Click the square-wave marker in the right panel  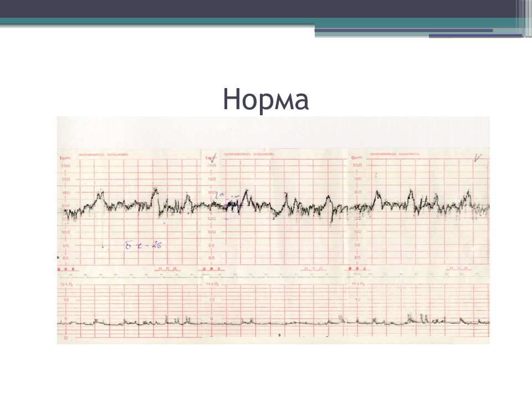(458, 269)
